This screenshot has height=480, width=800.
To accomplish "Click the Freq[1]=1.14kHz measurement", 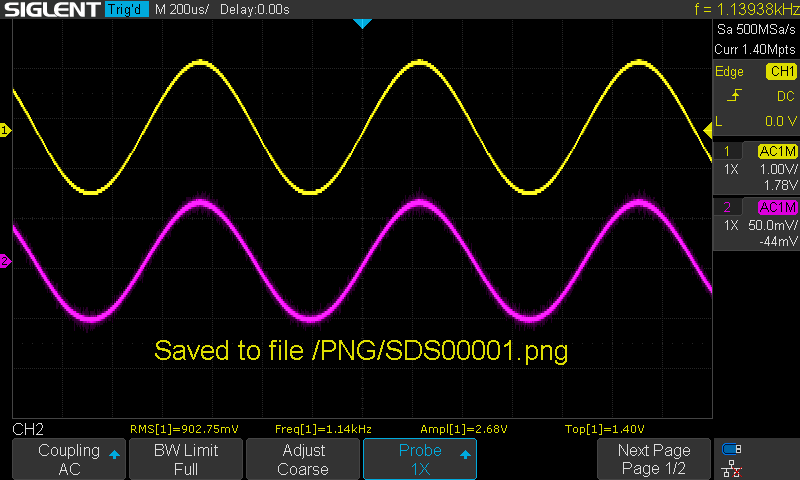I will pos(323,429).
